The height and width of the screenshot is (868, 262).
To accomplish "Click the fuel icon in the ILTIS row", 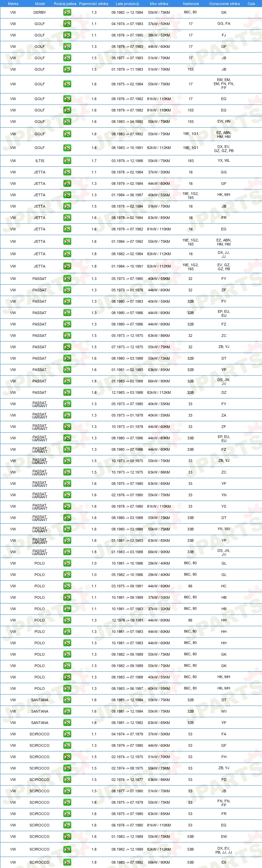I will click(67, 161).
